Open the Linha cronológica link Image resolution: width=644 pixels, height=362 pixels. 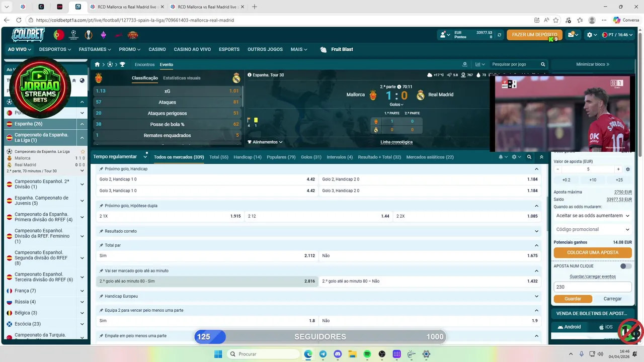[396, 142]
